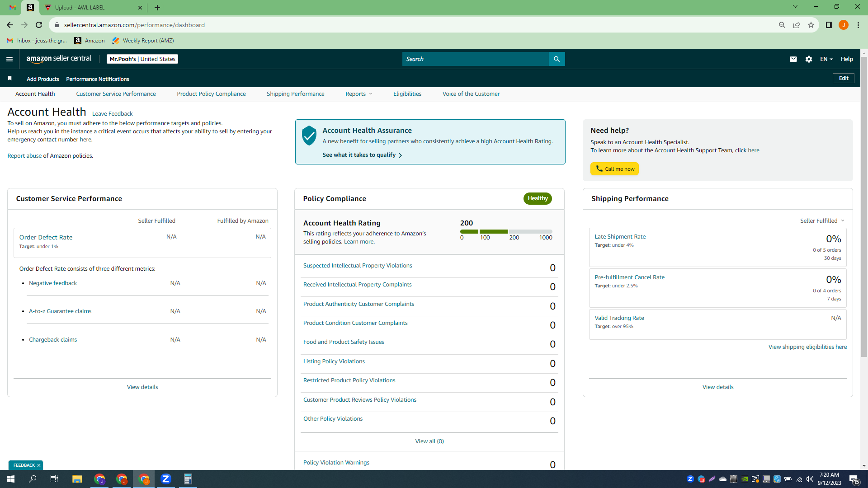Click Leave Feedback link
868x488 pixels.
click(112, 114)
